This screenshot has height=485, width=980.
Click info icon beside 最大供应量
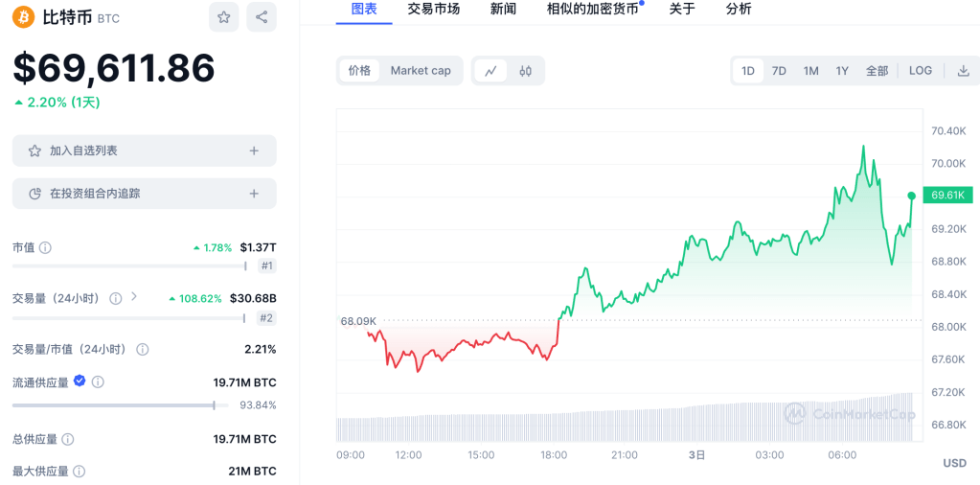coord(79,472)
